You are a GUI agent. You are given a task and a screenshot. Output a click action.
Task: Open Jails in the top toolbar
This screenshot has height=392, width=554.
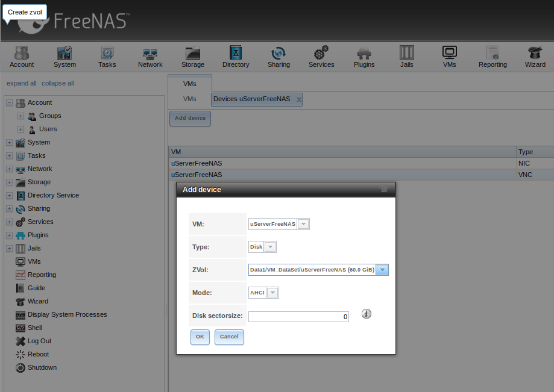pyautogui.click(x=407, y=57)
